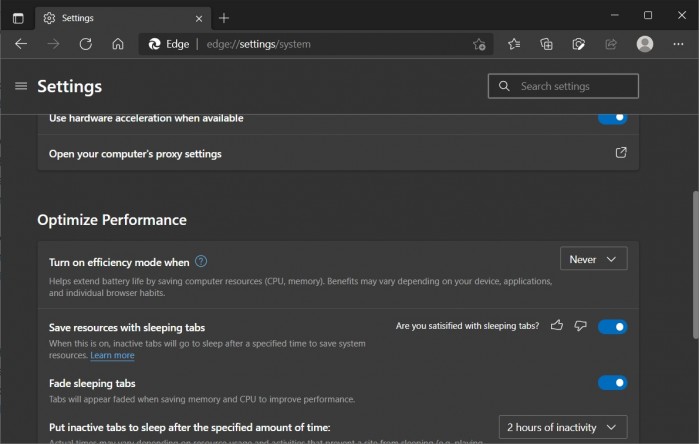Toggle Fade sleeping tabs off
This screenshot has width=700, height=444.
[612, 382]
